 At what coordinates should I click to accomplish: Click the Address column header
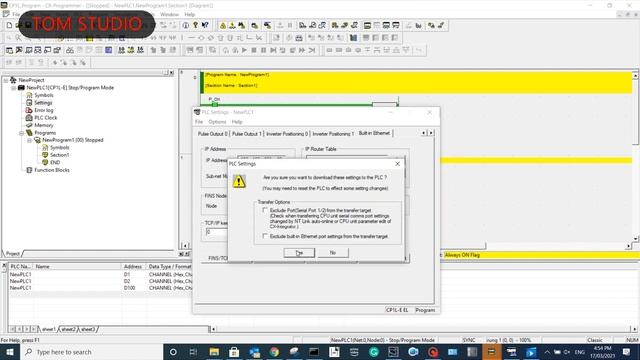[133, 267]
